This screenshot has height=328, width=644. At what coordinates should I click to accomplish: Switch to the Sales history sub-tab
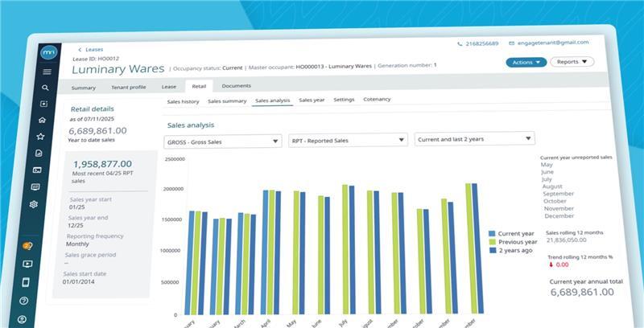tap(183, 101)
